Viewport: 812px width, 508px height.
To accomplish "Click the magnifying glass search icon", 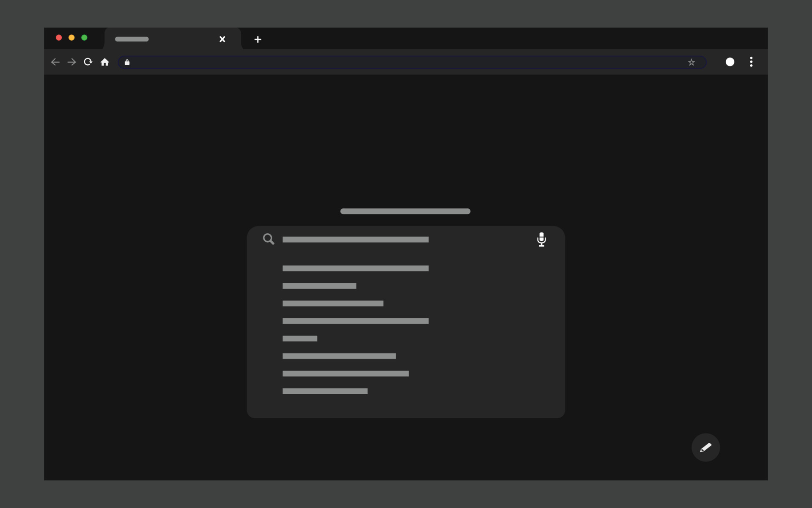I will pyautogui.click(x=269, y=239).
